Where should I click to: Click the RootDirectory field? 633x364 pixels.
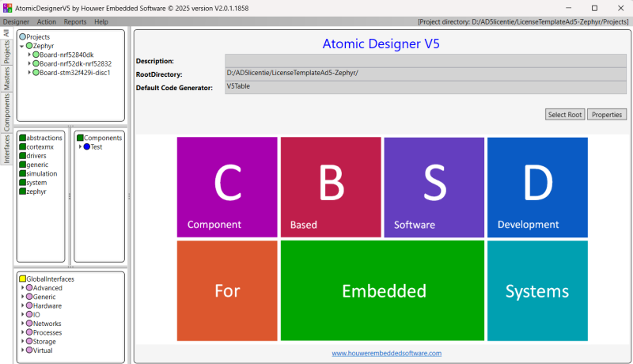426,74
